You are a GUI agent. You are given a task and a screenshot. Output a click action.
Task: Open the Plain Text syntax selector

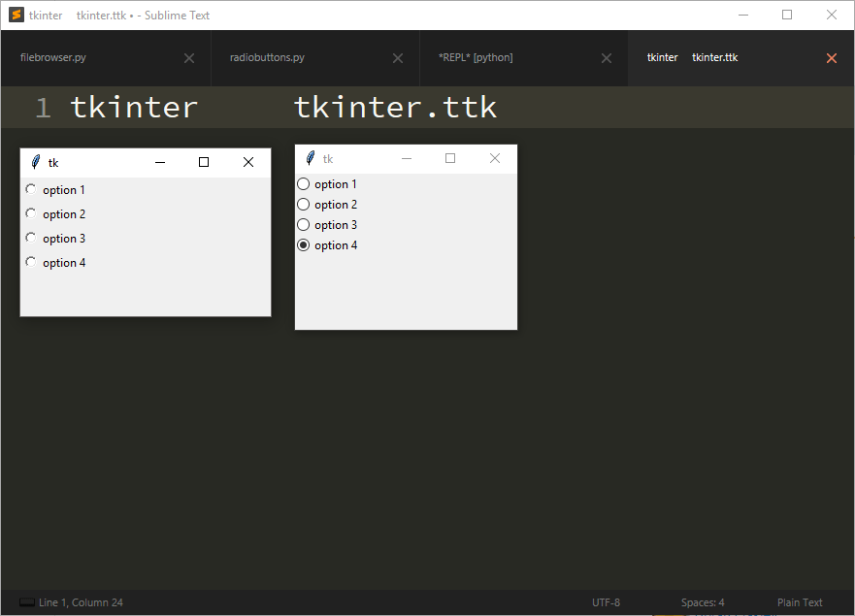(x=799, y=601)
